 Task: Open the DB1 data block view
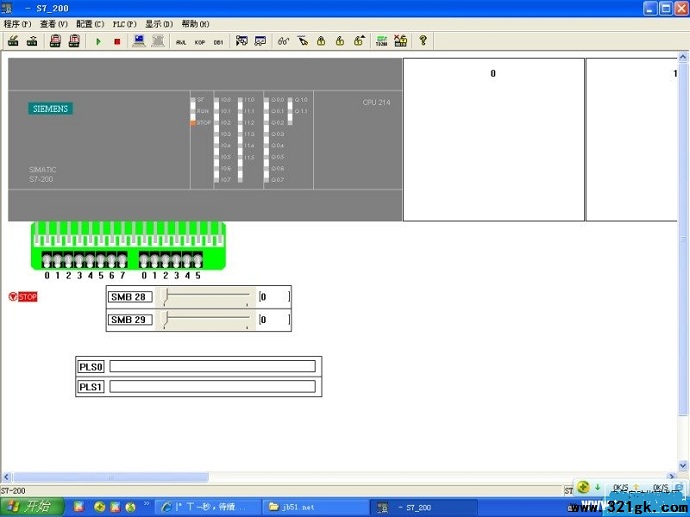click(x=218, y=42)
